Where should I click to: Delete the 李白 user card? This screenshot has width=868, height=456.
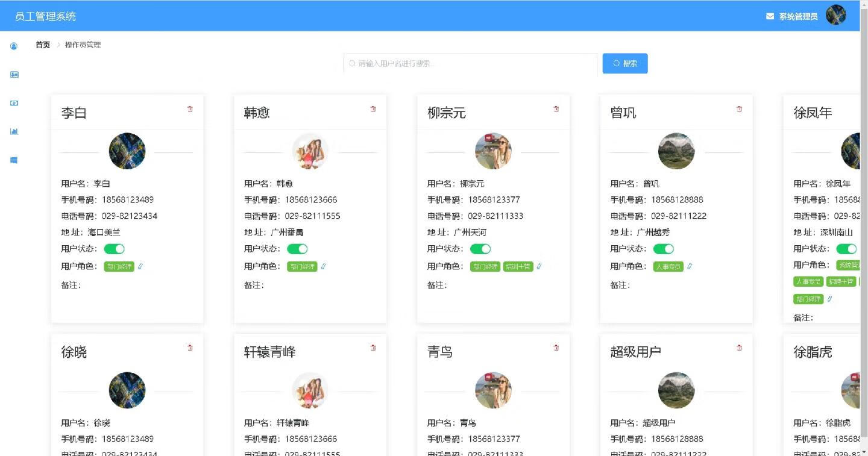click(x=190, y=109)
